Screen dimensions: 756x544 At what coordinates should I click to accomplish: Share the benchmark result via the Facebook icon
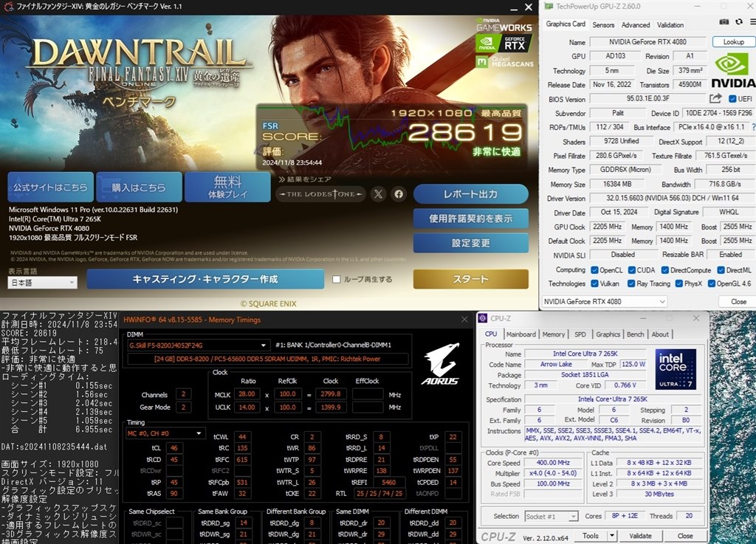(398, 193)
